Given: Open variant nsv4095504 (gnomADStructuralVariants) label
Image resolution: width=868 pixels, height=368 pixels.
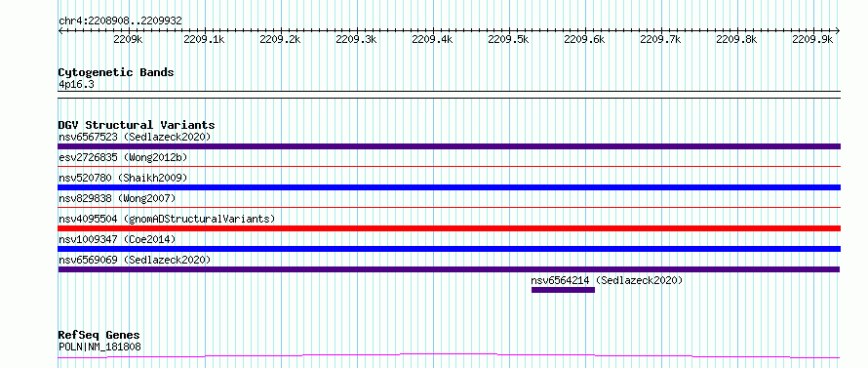Looking at the screenshot, I should click(x=167, y=219).
